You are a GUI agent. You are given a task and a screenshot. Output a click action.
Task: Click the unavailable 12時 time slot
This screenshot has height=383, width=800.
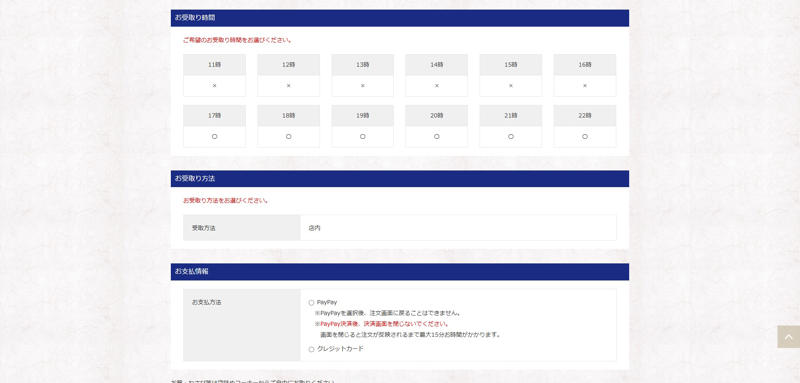pos(288,75)
